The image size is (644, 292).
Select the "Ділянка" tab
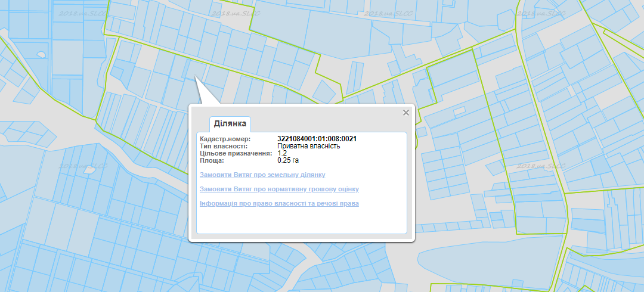pyautogui.click(x=230, y=124)
